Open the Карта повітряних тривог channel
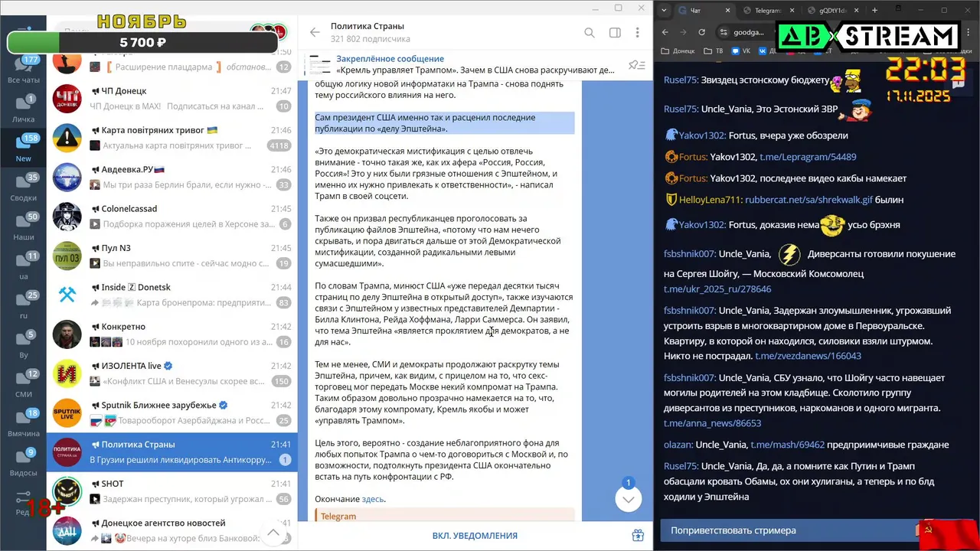This screenshot has height=551, width=980. tap(172, 138)
